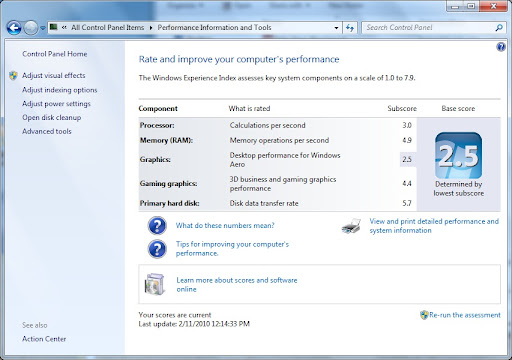Screen dimensions: 512x360
Task: Select the Memory (RAM) row label
Action: [166, 140]
